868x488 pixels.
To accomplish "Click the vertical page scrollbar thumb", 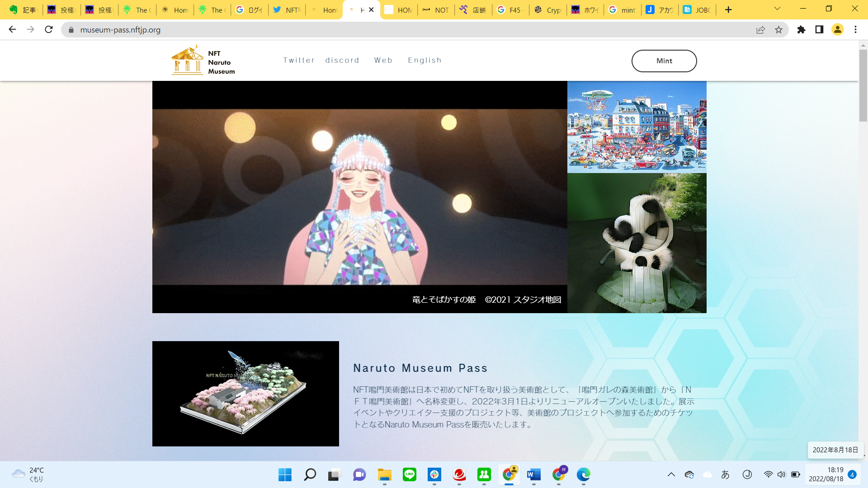I will 863,85.
